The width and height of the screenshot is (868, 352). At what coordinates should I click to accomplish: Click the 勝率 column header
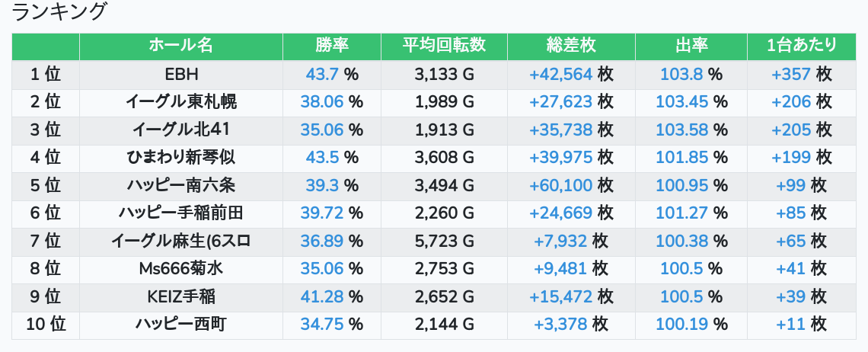coord(332,46)
